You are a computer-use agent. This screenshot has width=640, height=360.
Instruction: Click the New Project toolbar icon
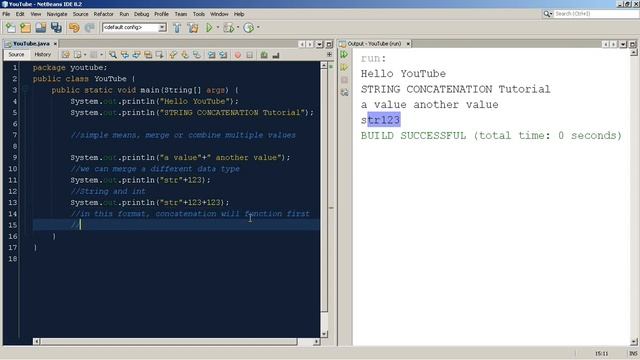[25, 28]
